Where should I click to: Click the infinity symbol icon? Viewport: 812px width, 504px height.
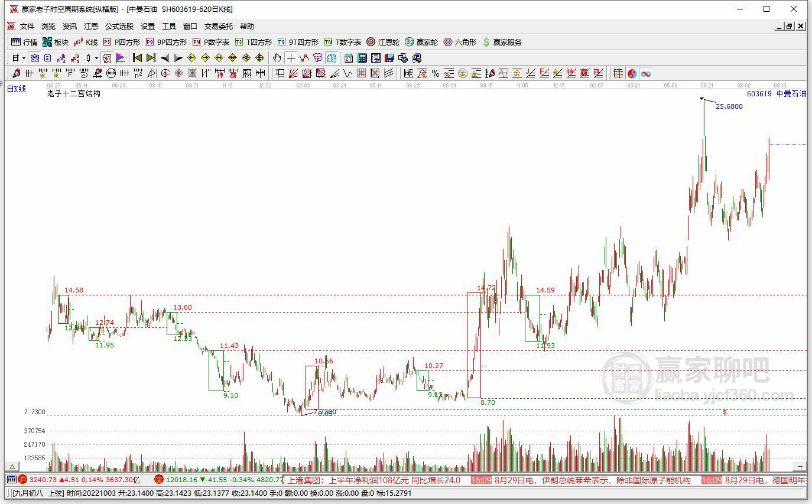pos(646,73)
